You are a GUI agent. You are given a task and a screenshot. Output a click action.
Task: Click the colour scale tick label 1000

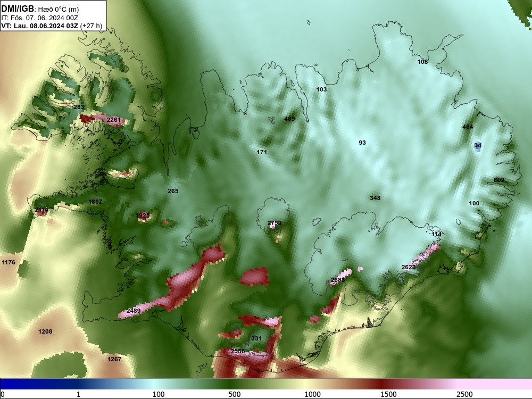(312, 394)
